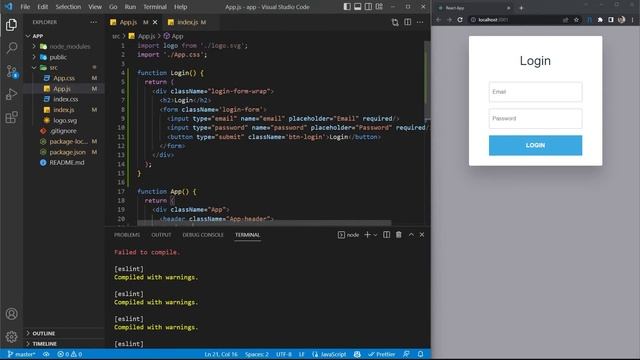Viewport: 640px width, 360px height.
Task: Switch to the DEBUG CONSOLE tab
Action: coord(203,235)
